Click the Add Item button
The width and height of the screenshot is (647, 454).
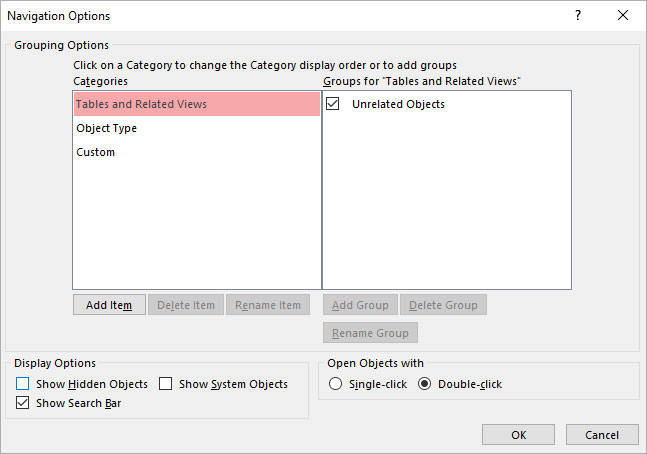click(109, 305)
